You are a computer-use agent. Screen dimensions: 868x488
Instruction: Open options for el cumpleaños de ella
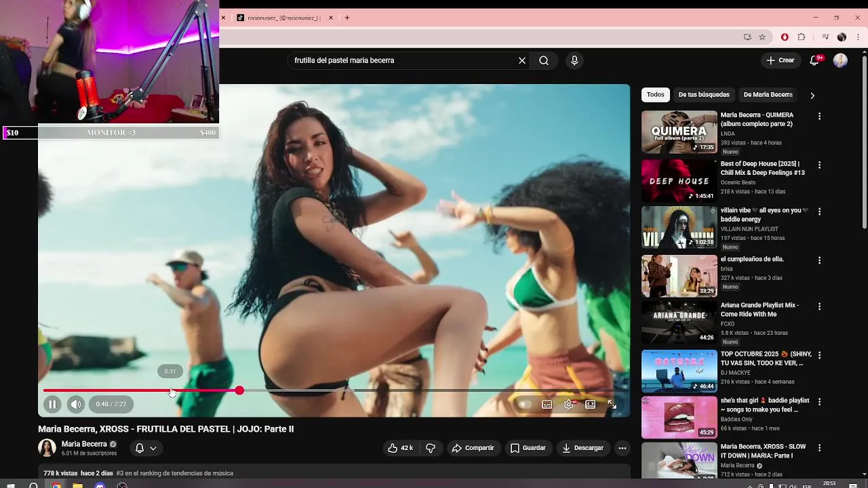(x=819, y=260)
